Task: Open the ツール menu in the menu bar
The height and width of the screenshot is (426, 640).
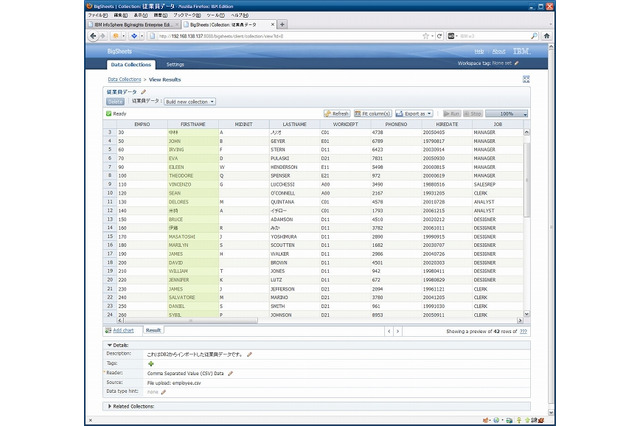Action: [216, 15]
